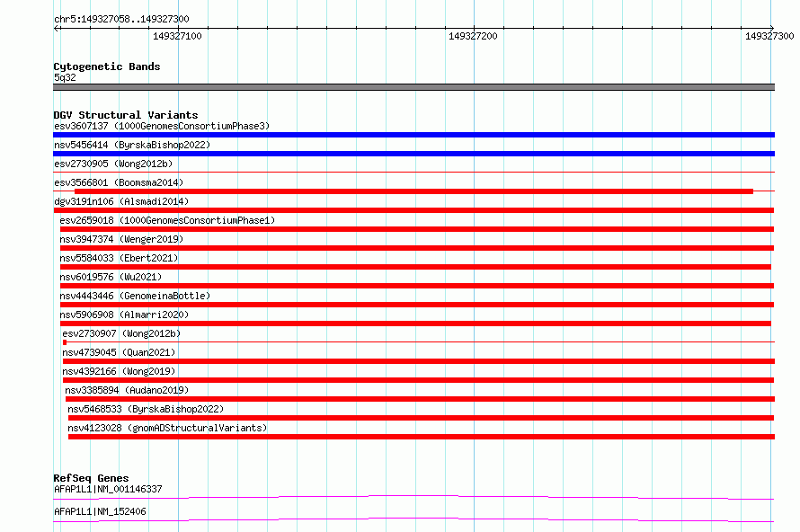
Task: Open the nsv5584033 (Ebert2021) variant label
Action: pos(119,258)
